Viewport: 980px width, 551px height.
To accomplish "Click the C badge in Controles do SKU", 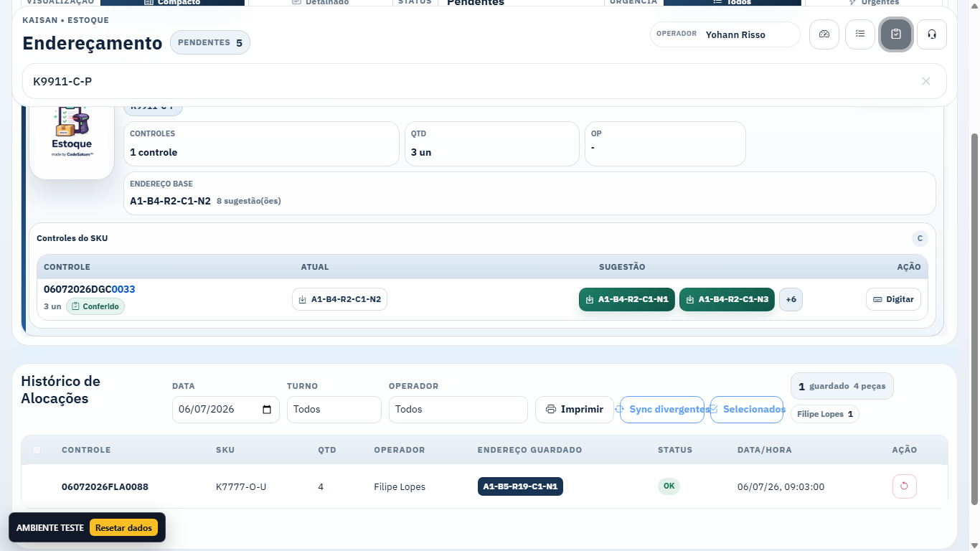I will (x=920, y=238).
